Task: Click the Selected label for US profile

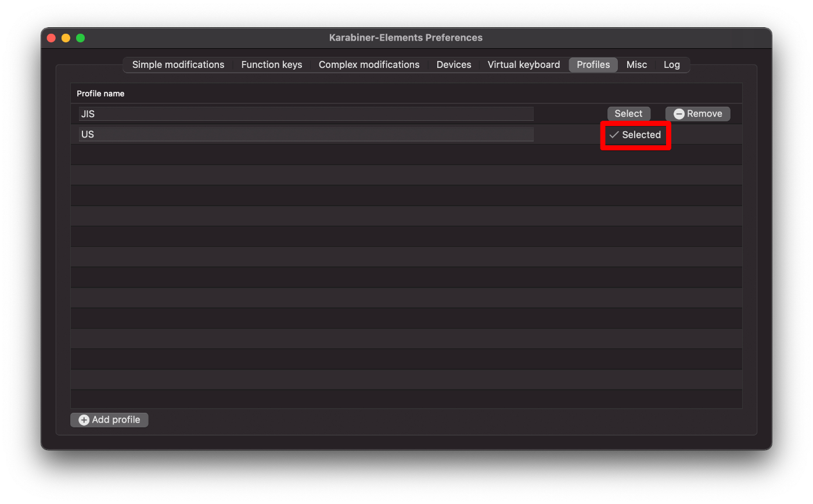Action: click(635, 135)
